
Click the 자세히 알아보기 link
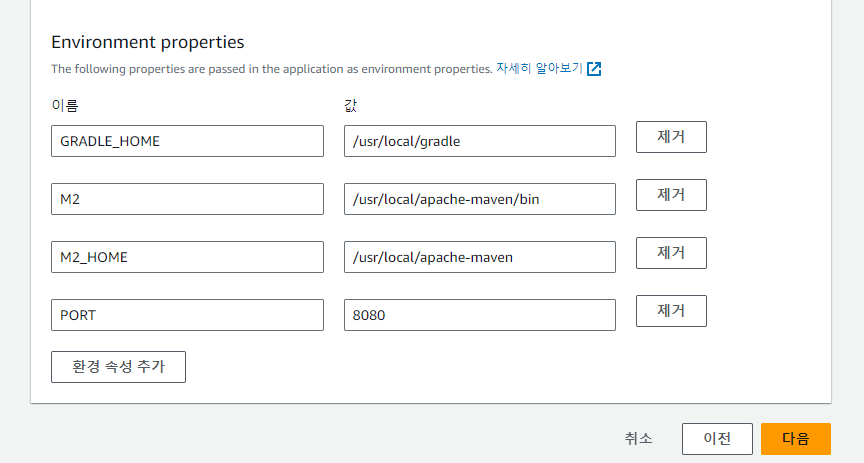point(538,69)
